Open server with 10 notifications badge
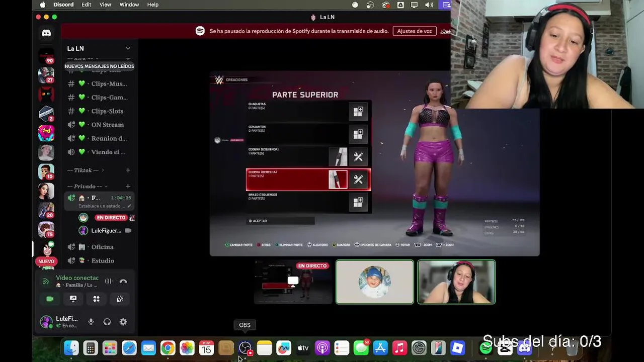 [x=46, y=171]
